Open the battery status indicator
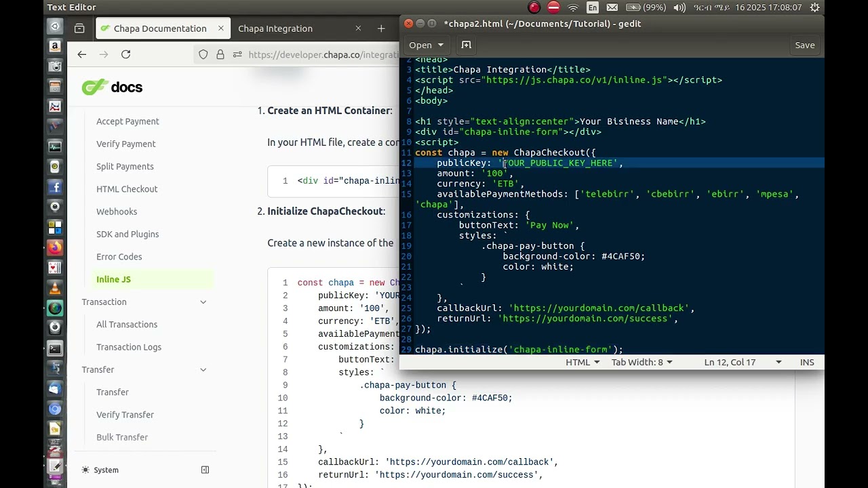Viewport: 868px width, 488px height. (646, 7)
